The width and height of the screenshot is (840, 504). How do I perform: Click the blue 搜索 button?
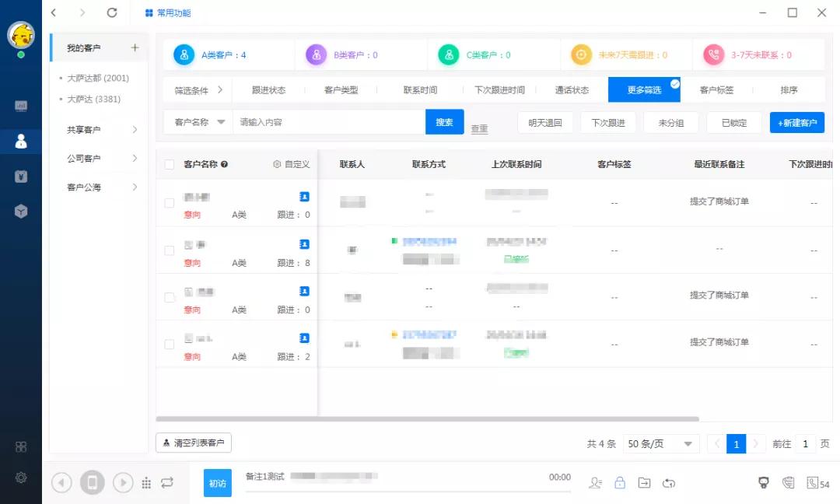444,122
